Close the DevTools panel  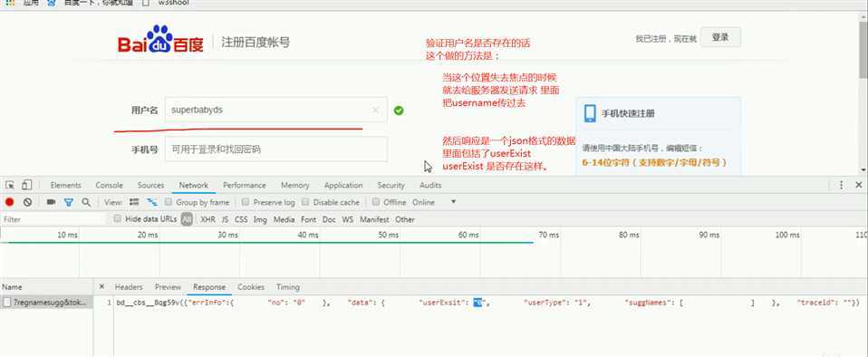859,185
